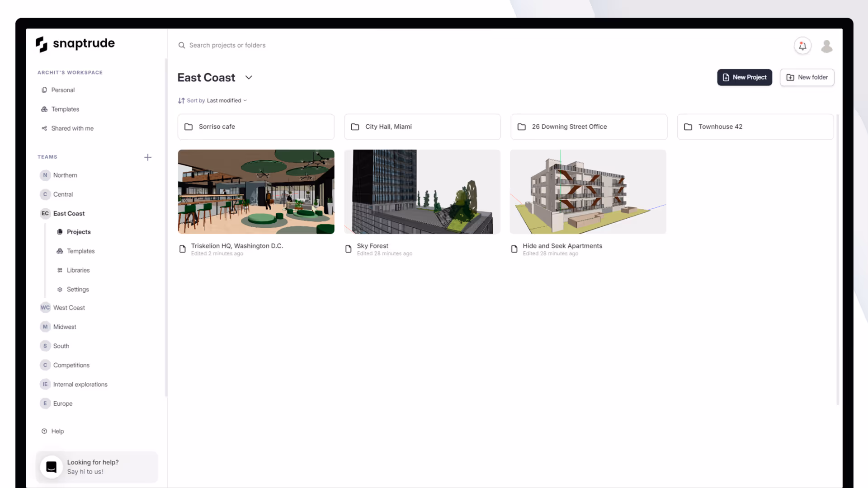Open Settings under East Coast
This screenshot has width=868, height=488.
pyautogui.click(x=78, y=290)
